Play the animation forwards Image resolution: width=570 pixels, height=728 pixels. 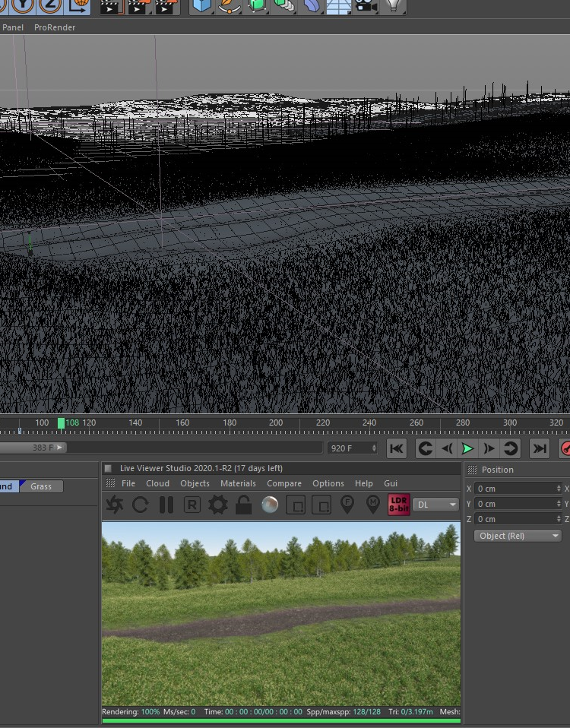point(467,448)
